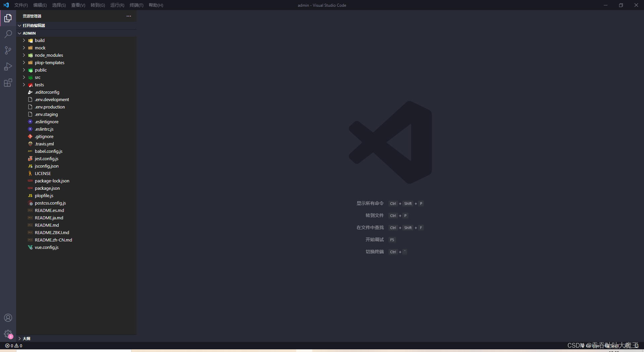Viewport: 644px width, 352px height.
Task: Open the vue.config.js file
Action: (x=76, y=247)
